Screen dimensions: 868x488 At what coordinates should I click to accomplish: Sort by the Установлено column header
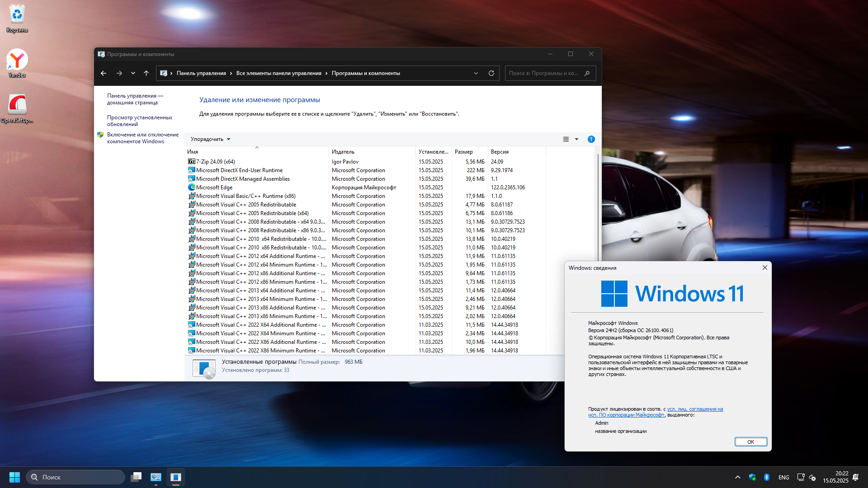coord(434,152)
